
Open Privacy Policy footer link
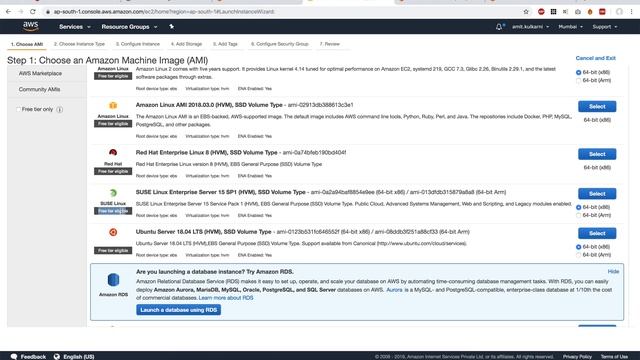pos(577,357)
